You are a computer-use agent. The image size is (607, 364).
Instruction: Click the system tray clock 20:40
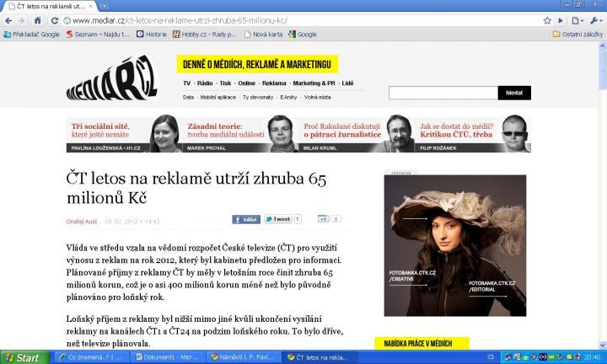593,357
